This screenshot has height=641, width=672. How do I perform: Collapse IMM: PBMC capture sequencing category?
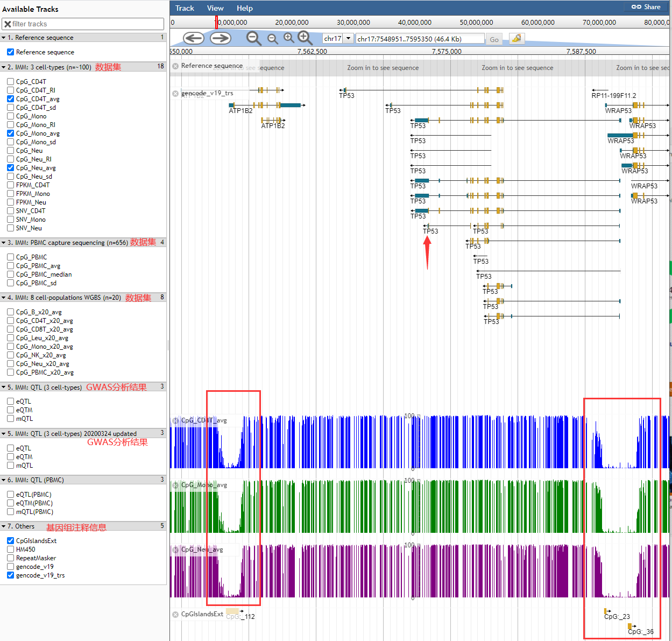[x=83, y=243]
